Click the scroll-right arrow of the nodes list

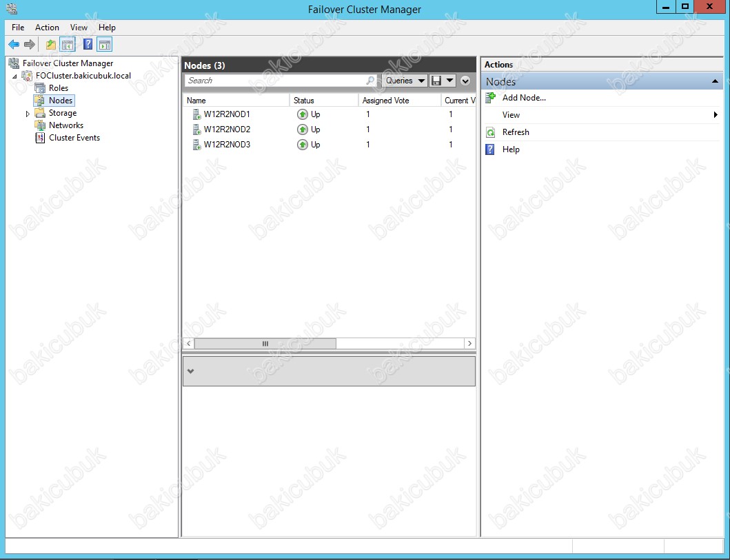pyautogui.click(x=469, y=344)
